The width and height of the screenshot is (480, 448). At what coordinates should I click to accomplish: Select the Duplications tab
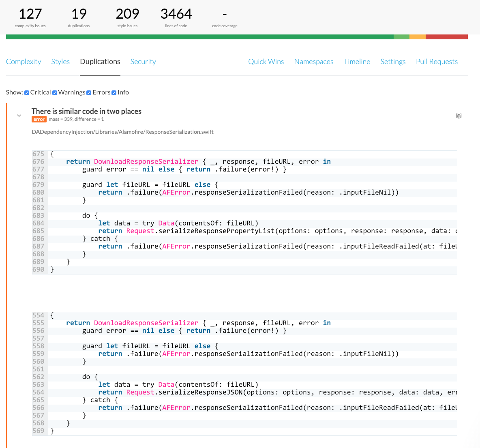pos(100,62)
